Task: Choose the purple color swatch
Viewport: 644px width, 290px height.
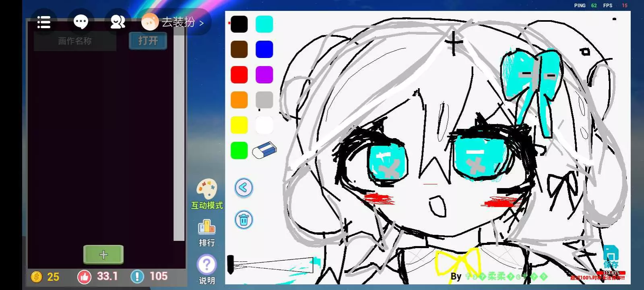Action: 264,75
